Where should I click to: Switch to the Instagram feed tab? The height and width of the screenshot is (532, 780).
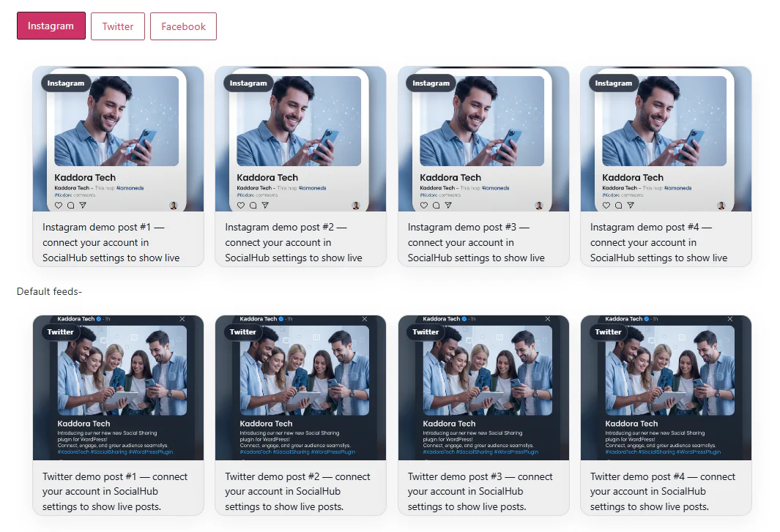51,26
